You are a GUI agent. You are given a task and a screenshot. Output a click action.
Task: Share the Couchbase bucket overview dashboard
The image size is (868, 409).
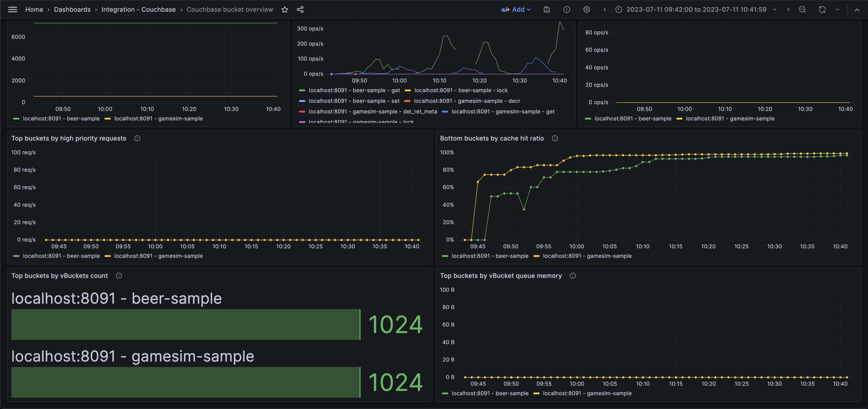point(300,9)
